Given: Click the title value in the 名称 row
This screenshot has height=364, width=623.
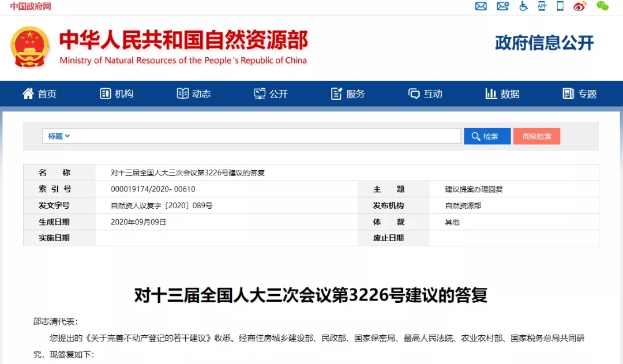Looking at the screenshot, I should point(187,172).
